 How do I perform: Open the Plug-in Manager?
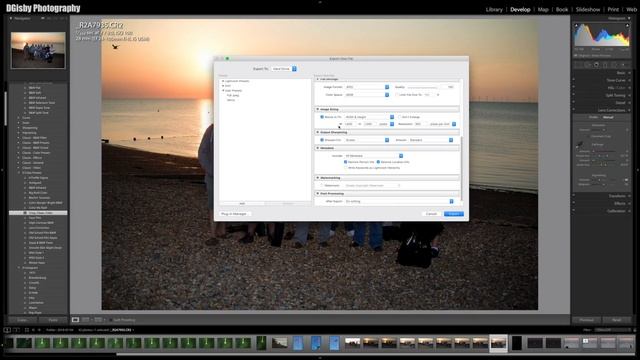[234, 214]
